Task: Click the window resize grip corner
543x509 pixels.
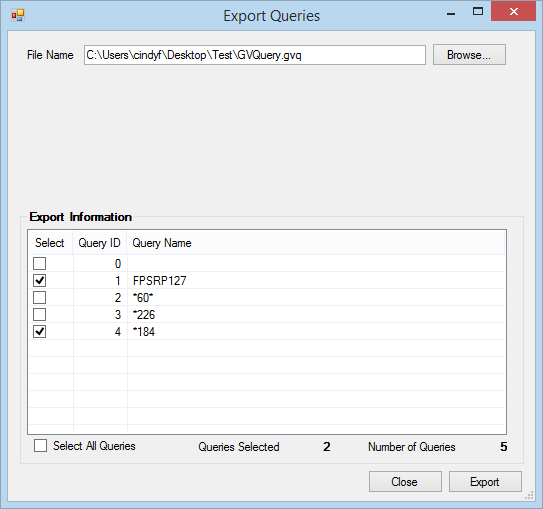Action: [x=529, y=496]
